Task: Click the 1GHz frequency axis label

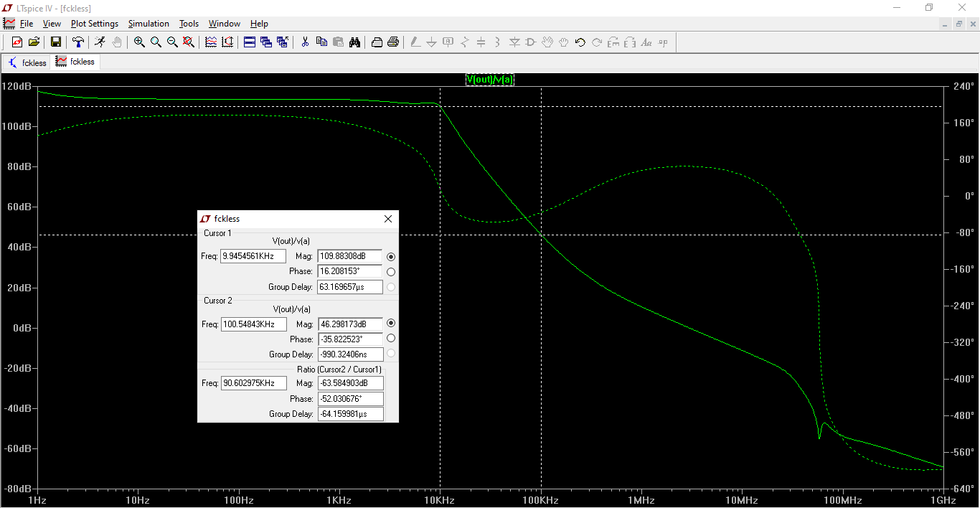Action: pos(943,499)
